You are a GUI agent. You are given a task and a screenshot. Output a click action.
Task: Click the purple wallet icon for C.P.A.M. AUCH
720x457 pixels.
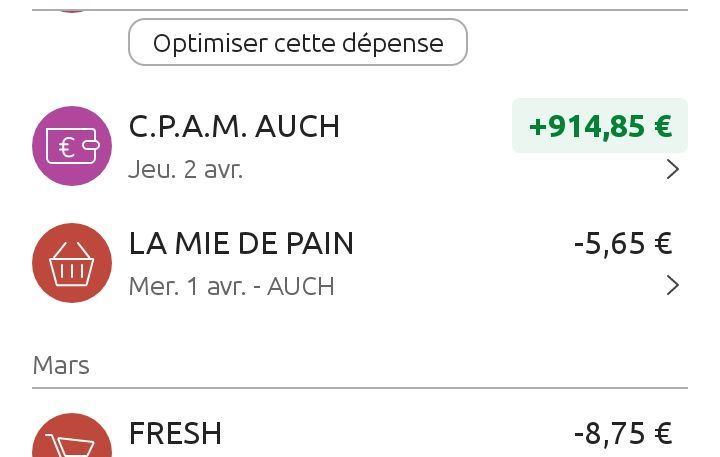72,146
